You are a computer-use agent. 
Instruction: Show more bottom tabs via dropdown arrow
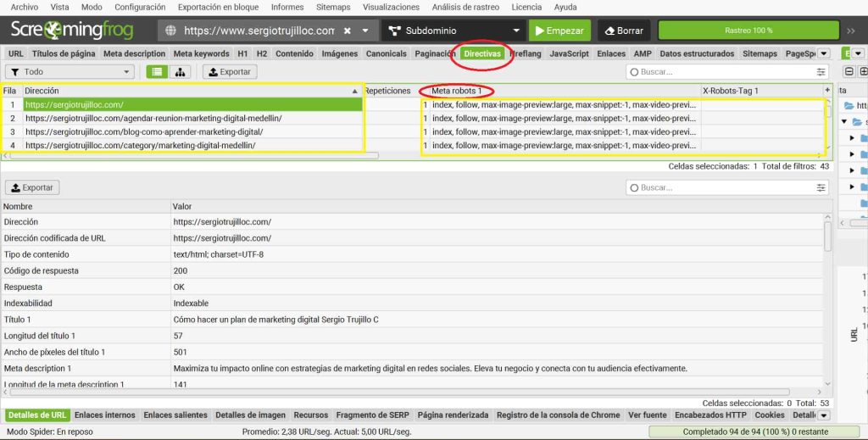pyautogui.click(x=824, y=415)
